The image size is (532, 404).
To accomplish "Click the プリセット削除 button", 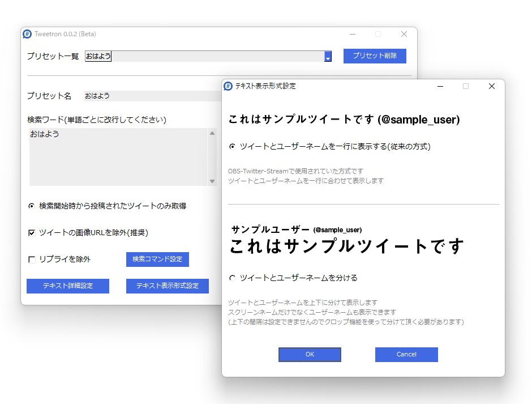I will pyautogui.click(x=375, y=56).
